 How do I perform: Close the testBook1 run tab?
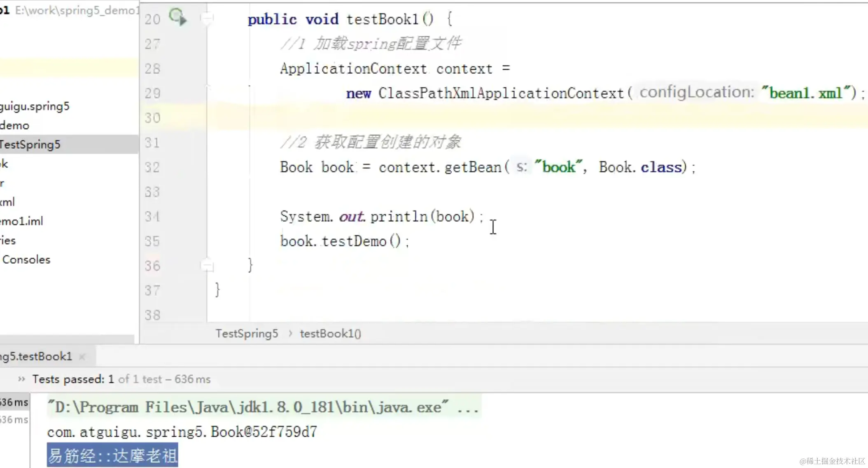tap(82, 357)
